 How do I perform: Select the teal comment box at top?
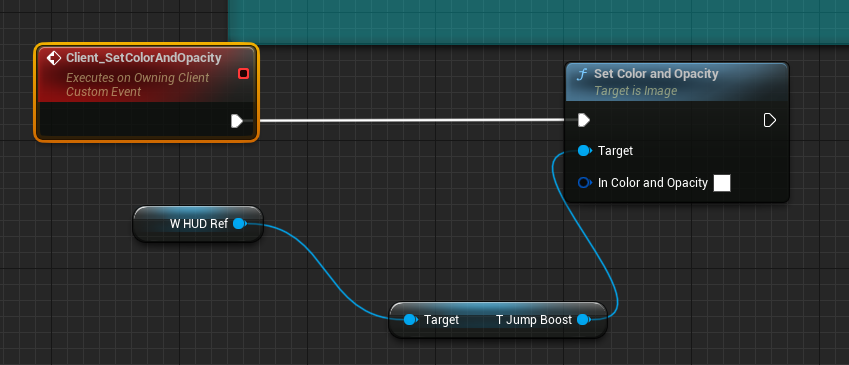click(x=538, y=22)
